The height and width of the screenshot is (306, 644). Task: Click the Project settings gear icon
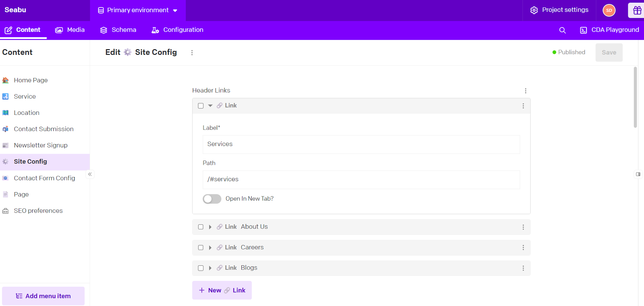tap(534, 10)
